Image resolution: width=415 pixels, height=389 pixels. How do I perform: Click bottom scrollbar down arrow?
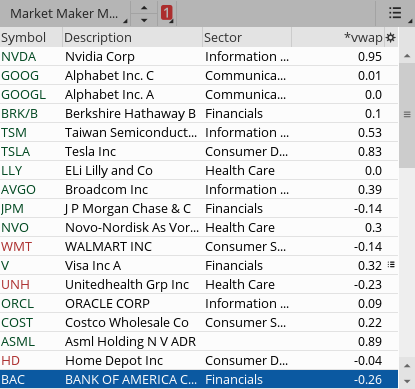point(407,381)
